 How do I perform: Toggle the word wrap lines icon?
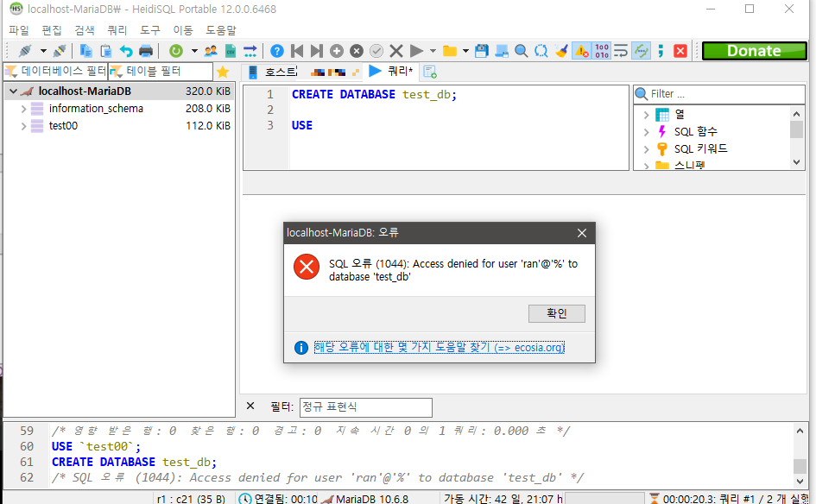tap(621, 51)
